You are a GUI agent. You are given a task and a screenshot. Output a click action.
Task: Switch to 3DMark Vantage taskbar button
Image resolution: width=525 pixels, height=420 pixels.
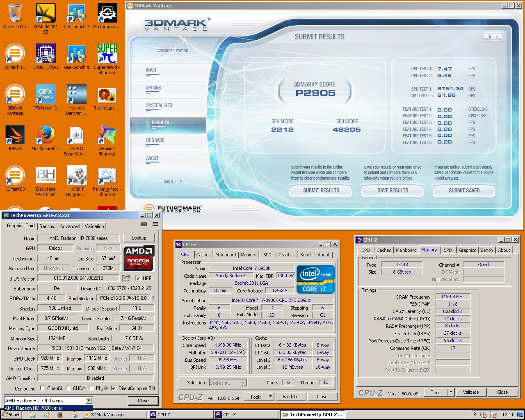pos(114,415)
